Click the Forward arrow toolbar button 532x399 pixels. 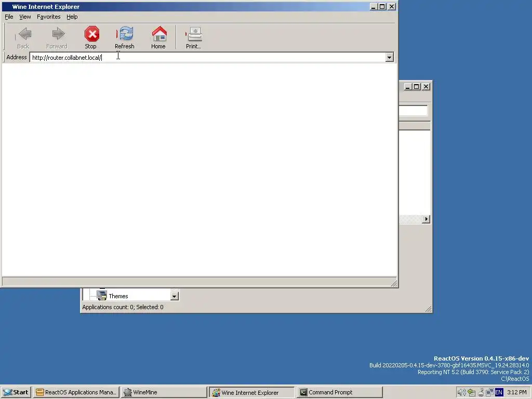[57, 37]
